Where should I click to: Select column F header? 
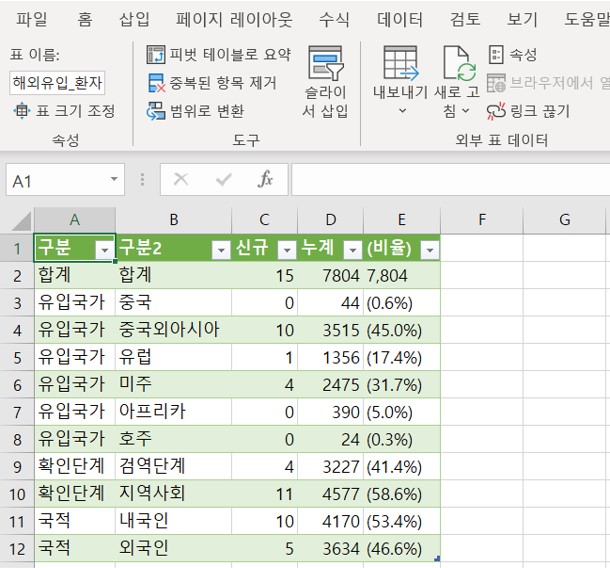click(482, 220)
